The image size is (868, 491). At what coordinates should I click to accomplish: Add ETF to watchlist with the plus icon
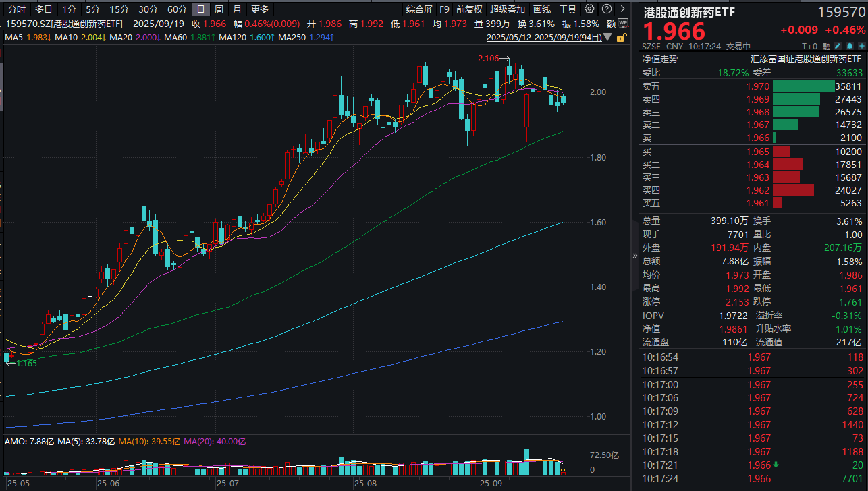[x=862, y=45]
